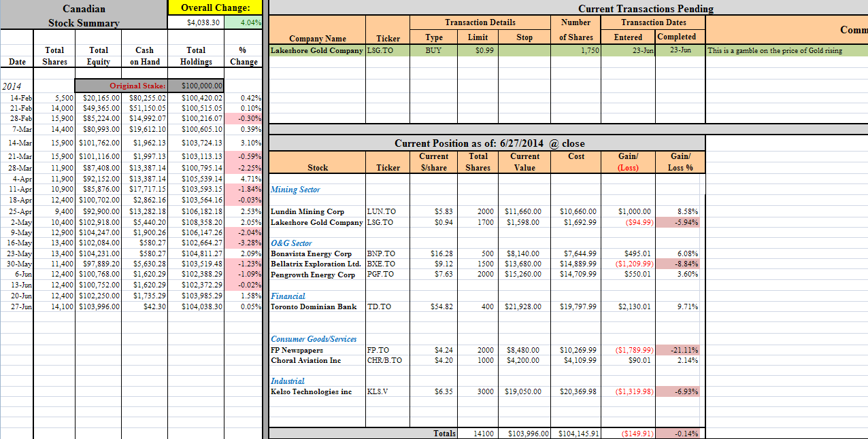This screenshot has height=439, width=868.
Task: Click the Transaction Dates header
Action: pos(654,22)
